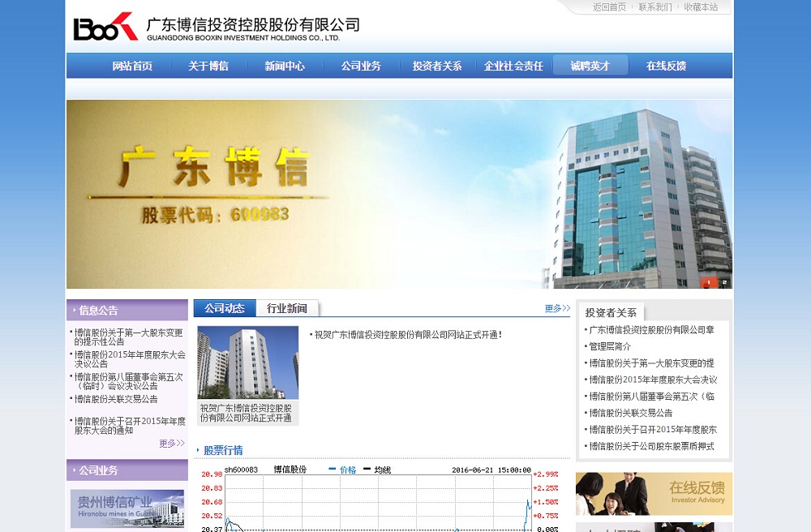
Task: Click the 股票行情 section heading
Action: [223, 450]
